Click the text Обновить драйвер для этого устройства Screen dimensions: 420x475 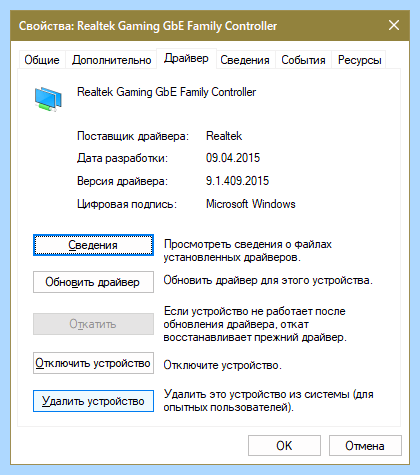click(268, 280)
